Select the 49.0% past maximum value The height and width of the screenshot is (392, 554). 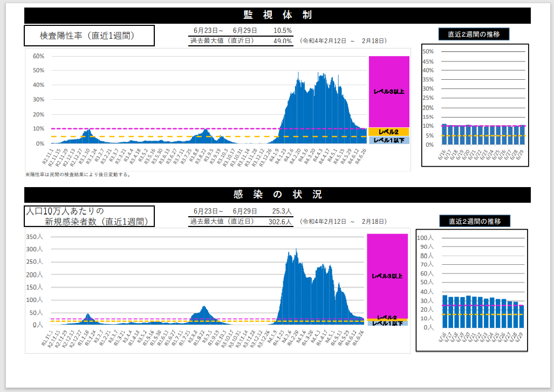click(x=282, y=40)
